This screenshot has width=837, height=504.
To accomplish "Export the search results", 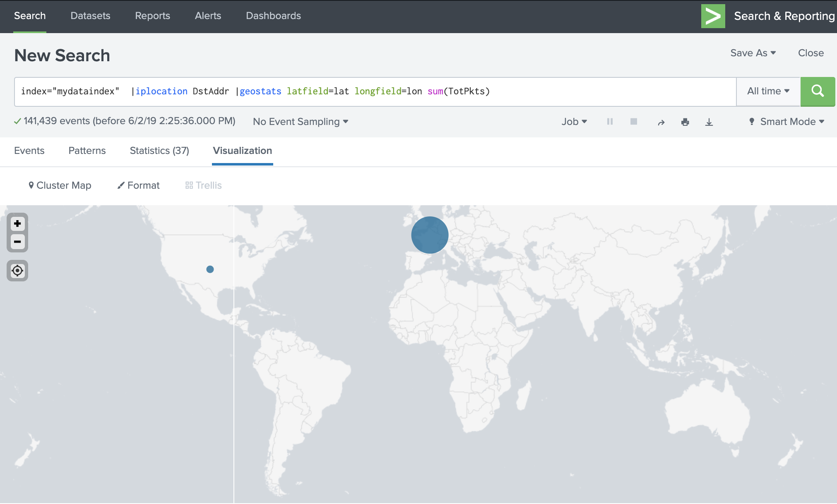I will pos(710,122).
